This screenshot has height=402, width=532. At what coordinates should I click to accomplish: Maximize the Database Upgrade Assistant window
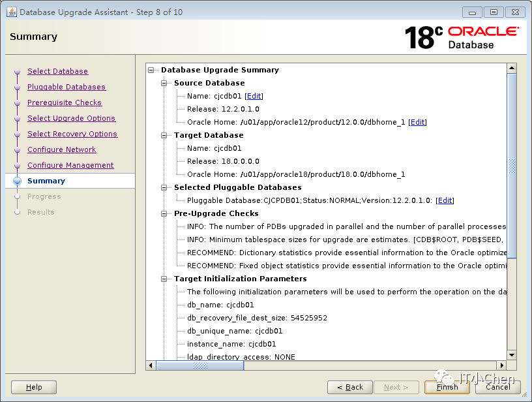[494, 12]
